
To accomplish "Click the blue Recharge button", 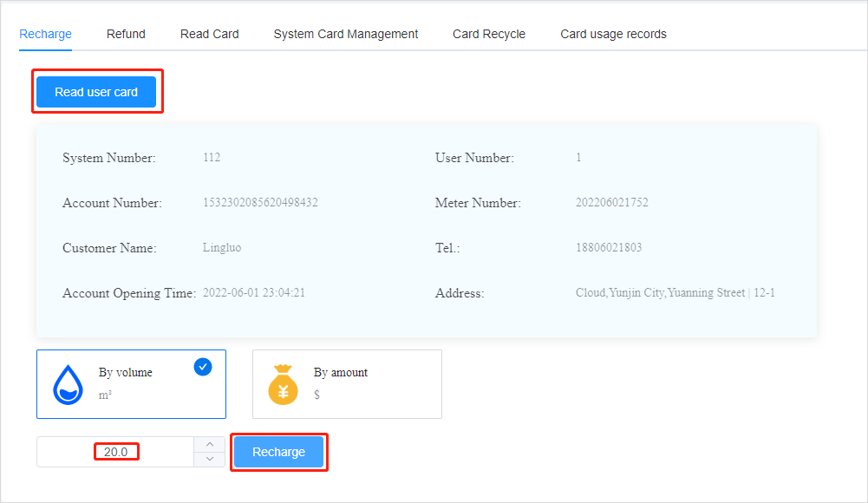I will pos(279,452).
